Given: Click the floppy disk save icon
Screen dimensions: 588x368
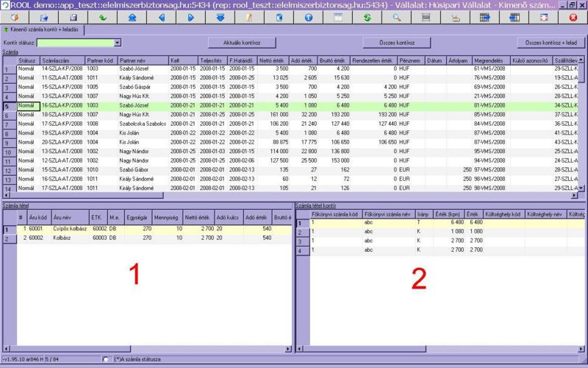Looking at the screenshot, I should [73, 16].
